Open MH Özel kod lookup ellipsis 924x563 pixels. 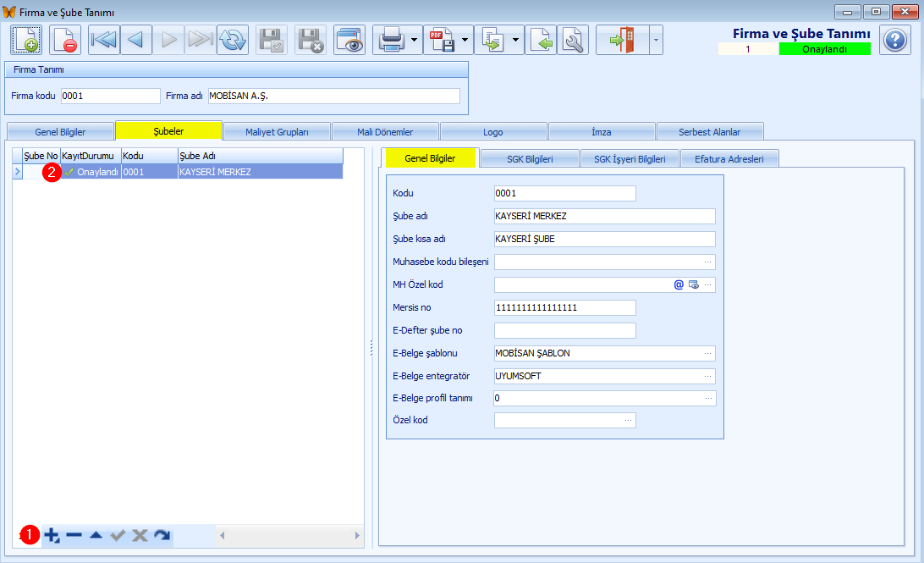[707, 284]
